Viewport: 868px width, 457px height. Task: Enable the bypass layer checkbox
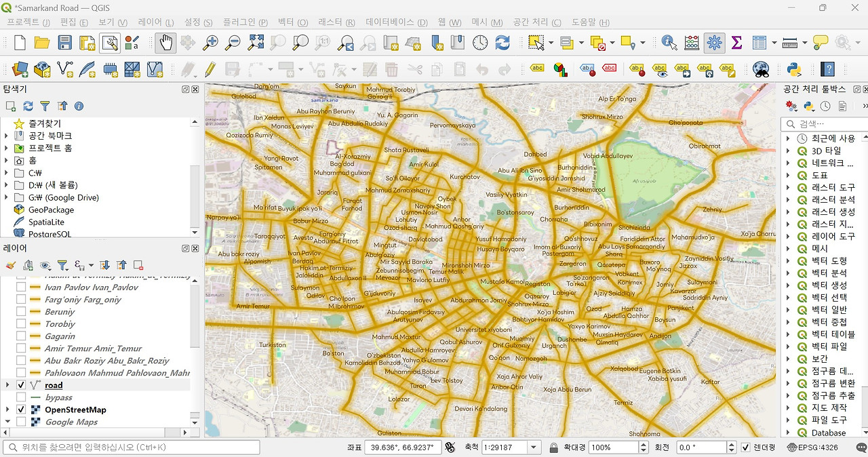point(21,397)
